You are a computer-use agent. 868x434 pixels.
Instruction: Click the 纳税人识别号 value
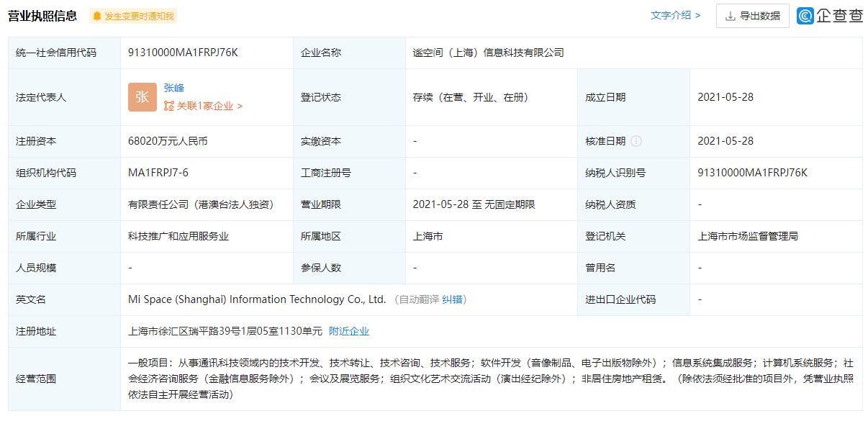(x=752, y=173)
